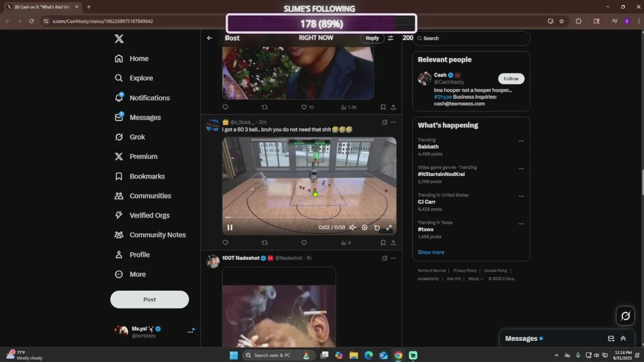
Task: Expand the Messages drawer
Action: click(x=623, y=338)
